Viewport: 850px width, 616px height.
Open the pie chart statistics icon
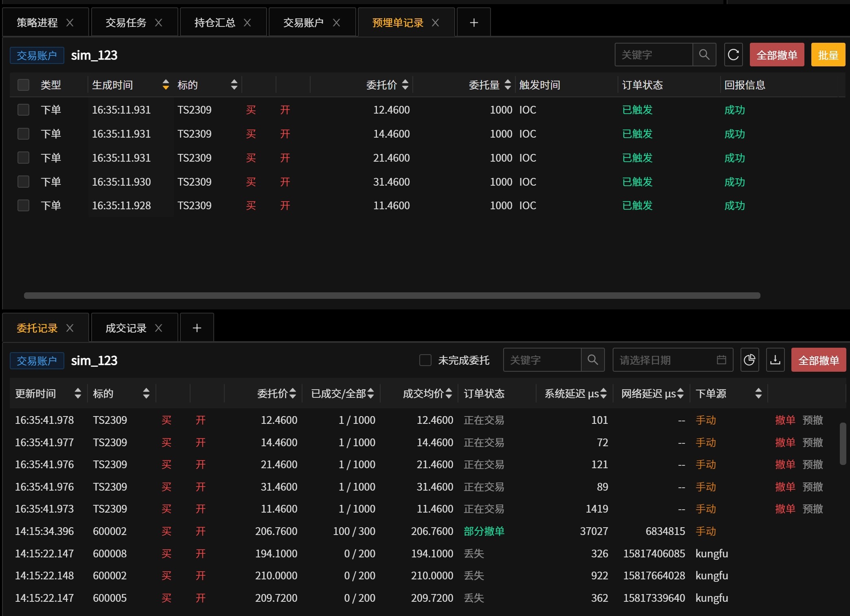[749, 360]
